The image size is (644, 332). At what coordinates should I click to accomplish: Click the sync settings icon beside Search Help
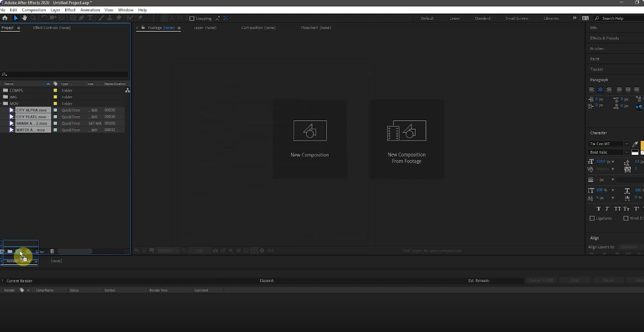point(585,18)
